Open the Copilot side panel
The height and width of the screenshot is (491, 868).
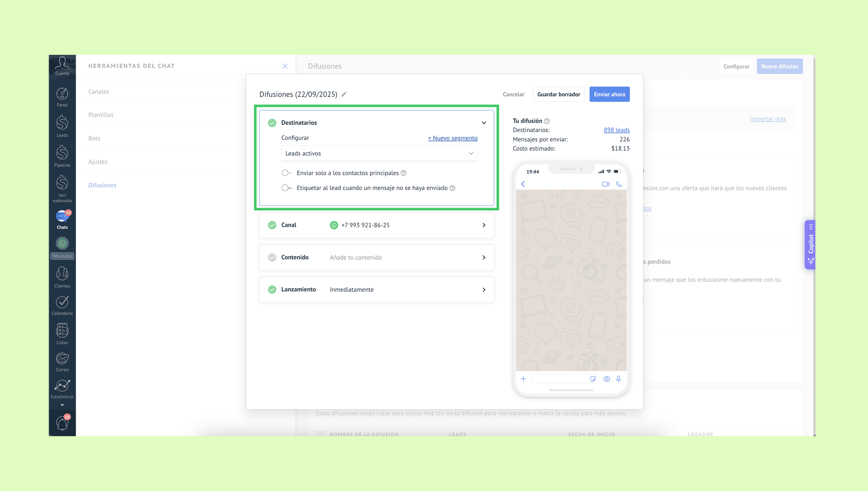coord(810,245)
